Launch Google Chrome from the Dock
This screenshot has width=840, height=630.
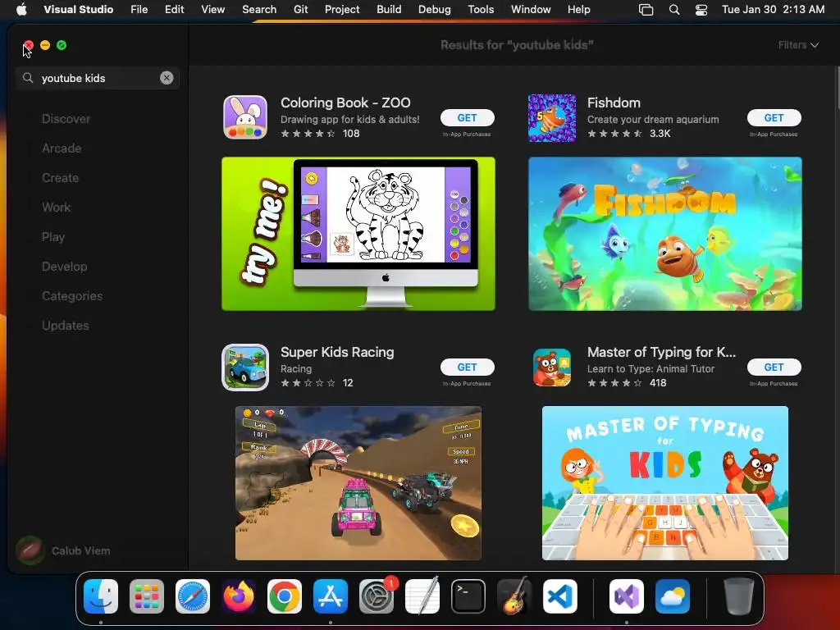click(x=285, y=596)
